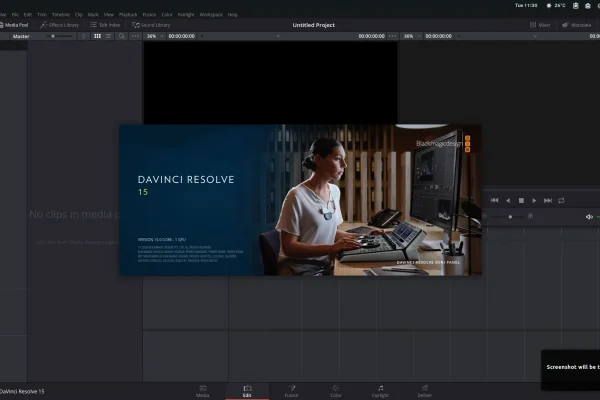Toggle the Mixer panel
Viewport: 600px width, 400px height.
(540, 25)
